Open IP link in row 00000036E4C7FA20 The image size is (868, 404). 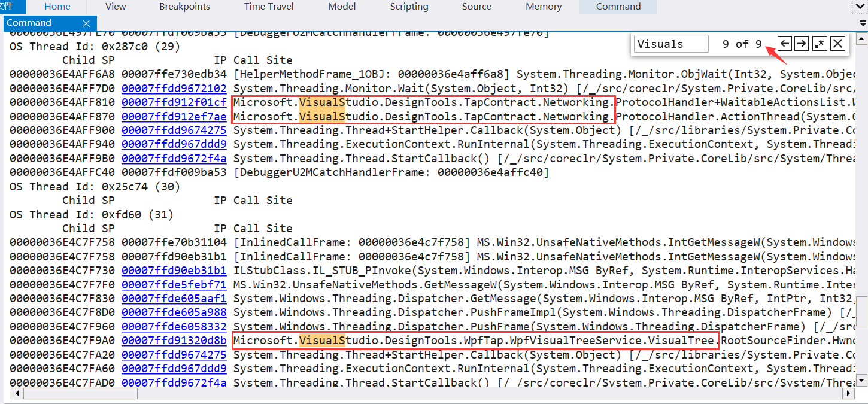(x=174, y=354)
